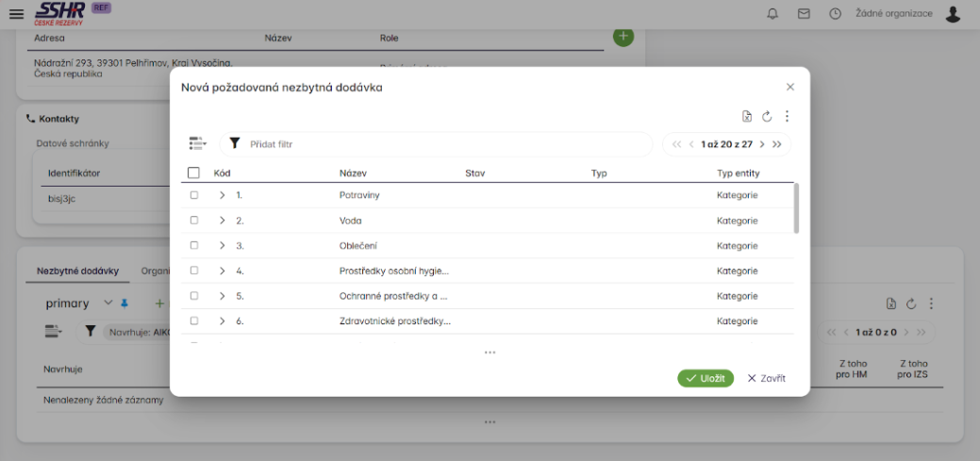
Task: Sort table by Název column header
Action: click(x=353, y=173)
